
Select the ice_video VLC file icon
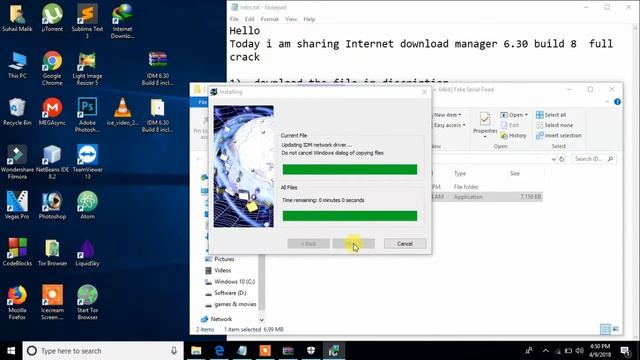[x=122, y=111]
